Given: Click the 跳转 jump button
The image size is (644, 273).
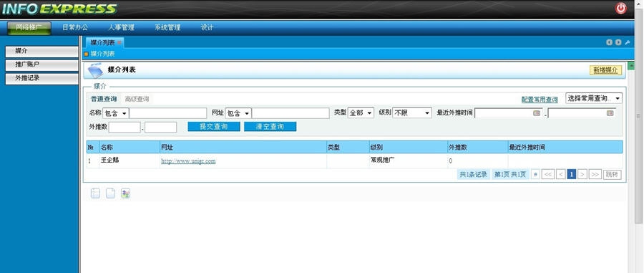Looking at the screenshot, I should [x=612, y=174].
